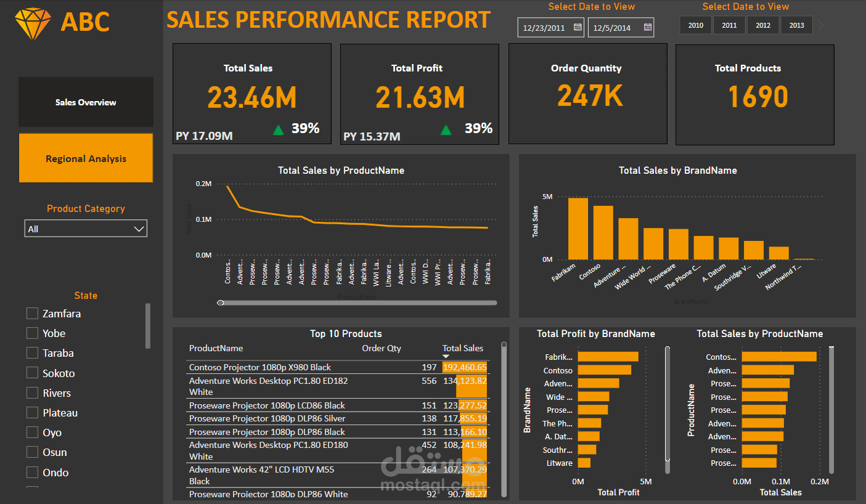Filter by year 2012
The image size is (866, 504).
click(x=763, y=25)
